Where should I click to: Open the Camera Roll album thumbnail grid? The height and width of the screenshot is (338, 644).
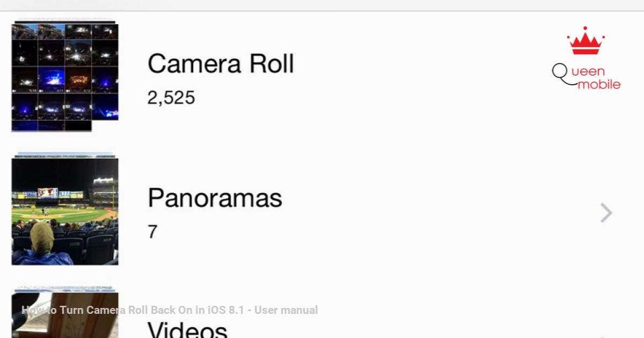coord(65,77)
